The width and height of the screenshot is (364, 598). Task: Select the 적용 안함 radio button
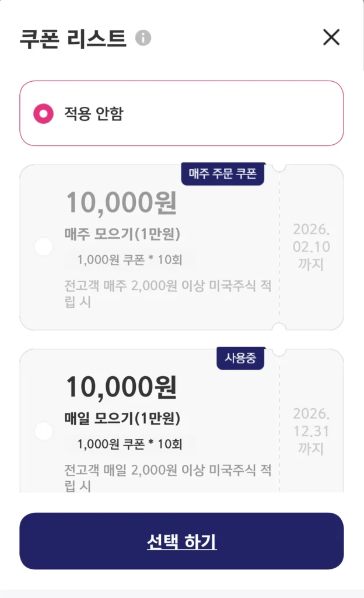(x=43, y=113)
